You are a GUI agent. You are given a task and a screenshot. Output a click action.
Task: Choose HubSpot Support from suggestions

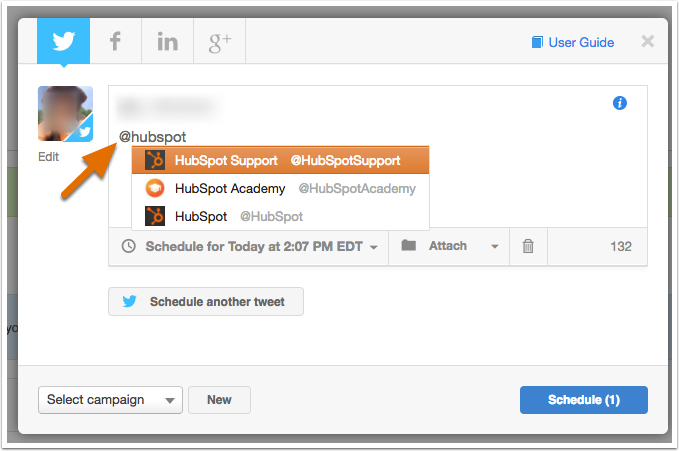(280, 160)
